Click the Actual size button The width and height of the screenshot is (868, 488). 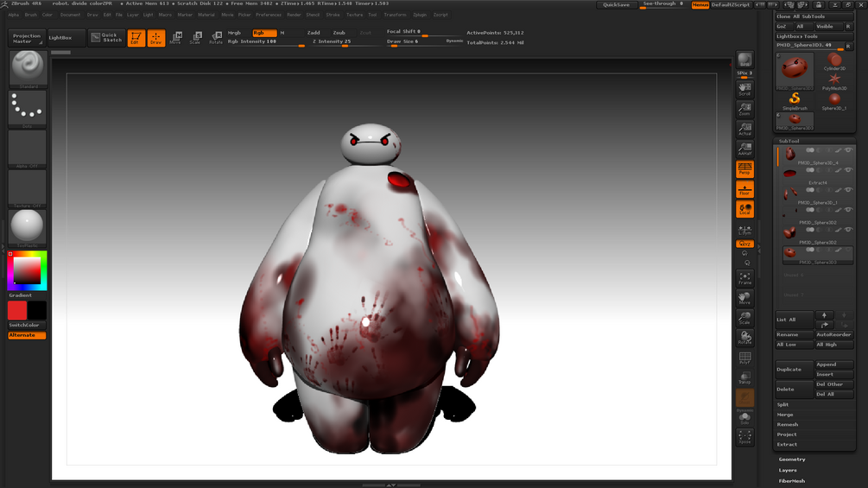pos(744,129)
